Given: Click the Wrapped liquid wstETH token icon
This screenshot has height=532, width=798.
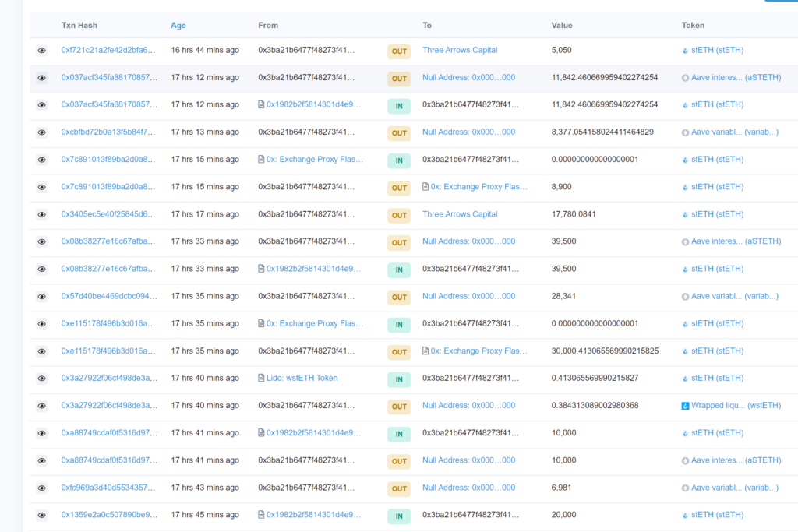Looking at the screenshot, I should click(685, 406).
